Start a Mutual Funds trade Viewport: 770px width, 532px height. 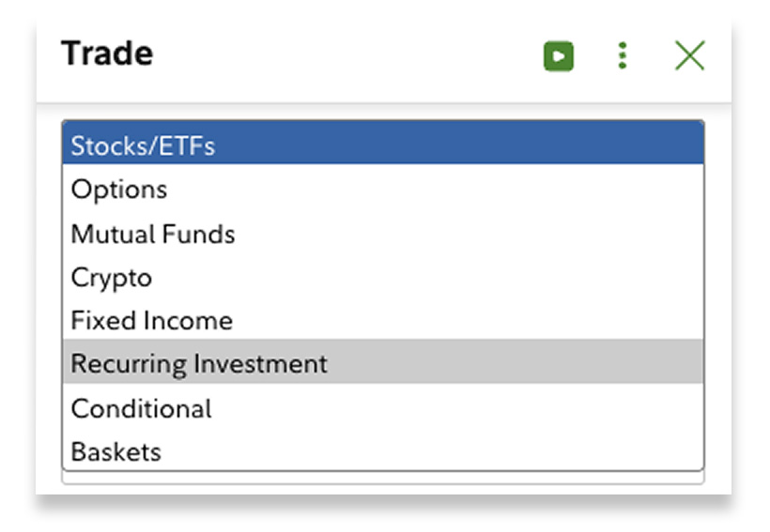(x=382, y=233)
